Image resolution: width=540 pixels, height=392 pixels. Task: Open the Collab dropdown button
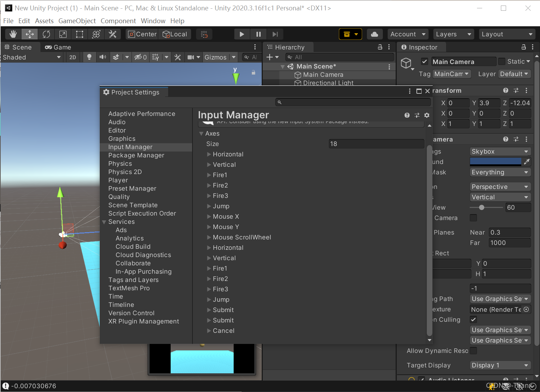coord(350,34)
